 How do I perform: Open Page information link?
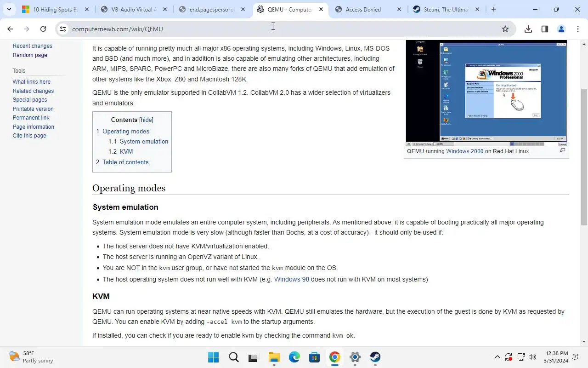[34, 127]
